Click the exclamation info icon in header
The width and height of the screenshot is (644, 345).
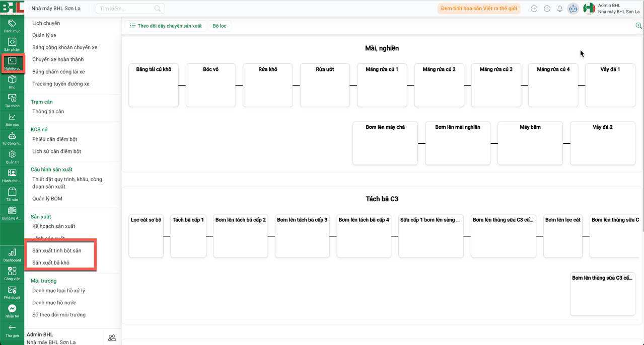[x=547, y=9]
